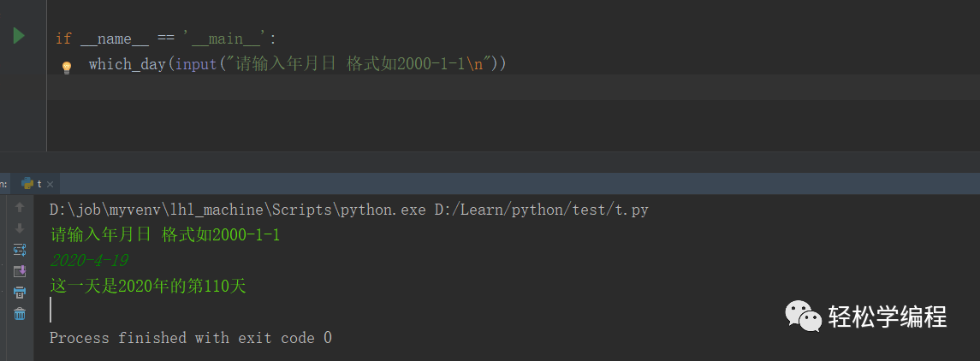Toggle soft-wrap in the run console

(x=20, y=250)
